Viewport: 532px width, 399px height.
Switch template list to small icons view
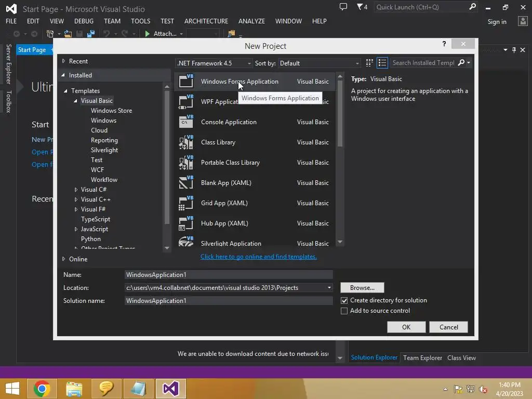tap(369, 63)
